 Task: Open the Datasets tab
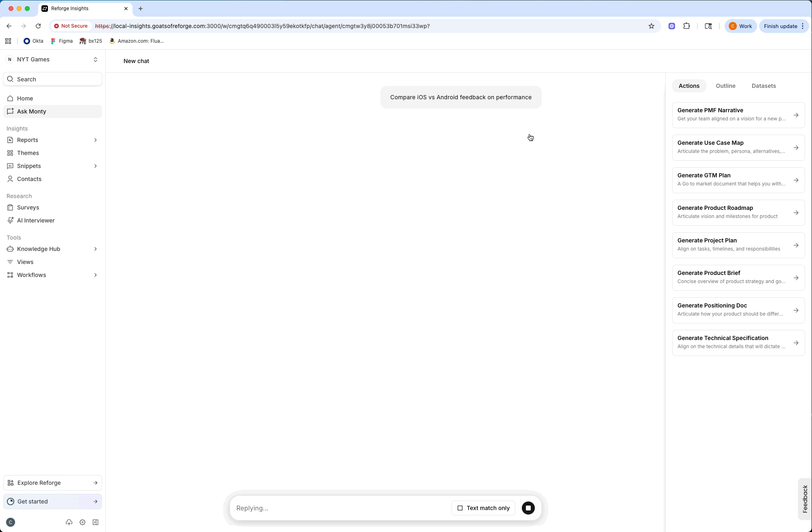click(x=763, y=86)
